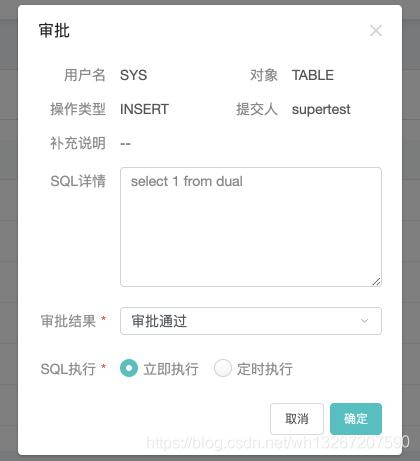
Task: Click the SQL执行 field label
Action: 68,369
